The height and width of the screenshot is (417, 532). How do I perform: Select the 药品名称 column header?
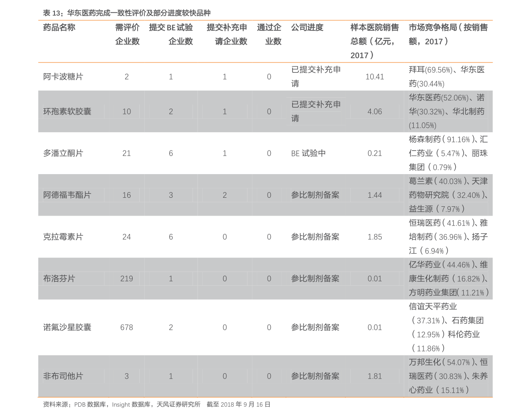point(59,28)
